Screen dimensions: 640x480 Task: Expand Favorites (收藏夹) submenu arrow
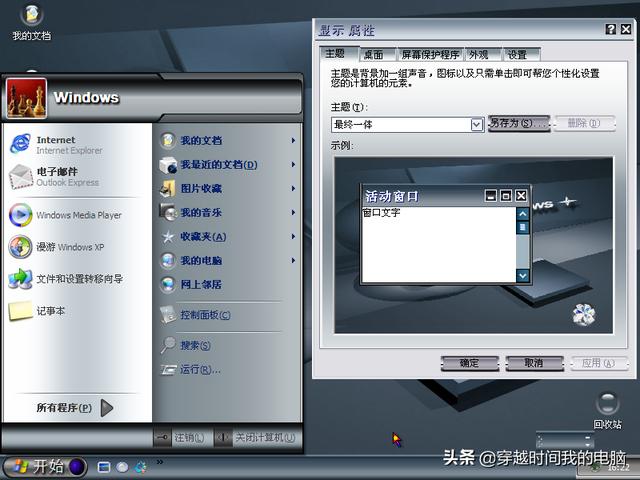tap(293, 236)
